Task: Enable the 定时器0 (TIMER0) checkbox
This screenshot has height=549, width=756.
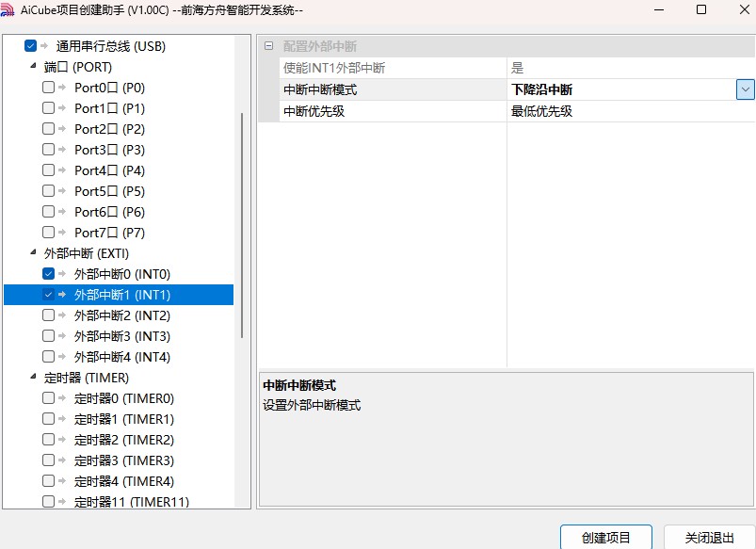Action: tap(48, 398)
